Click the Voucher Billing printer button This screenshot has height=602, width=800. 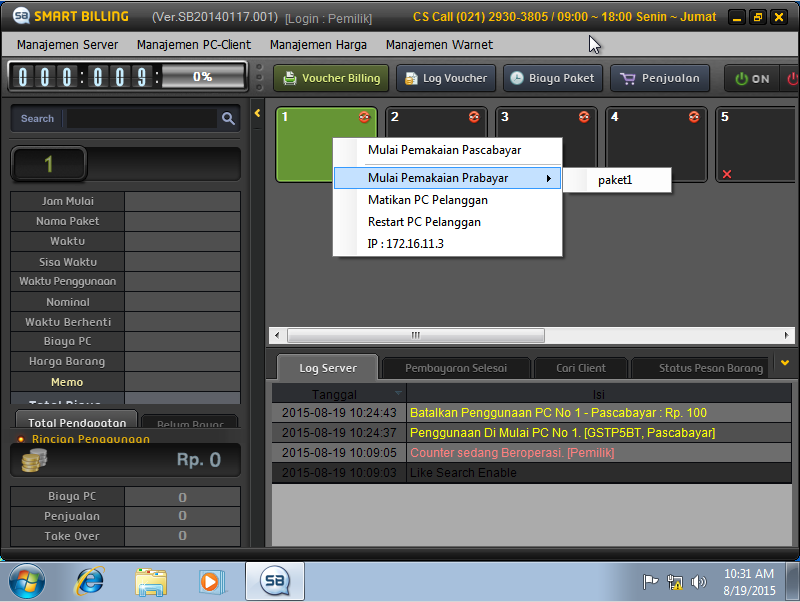[331, 78]
